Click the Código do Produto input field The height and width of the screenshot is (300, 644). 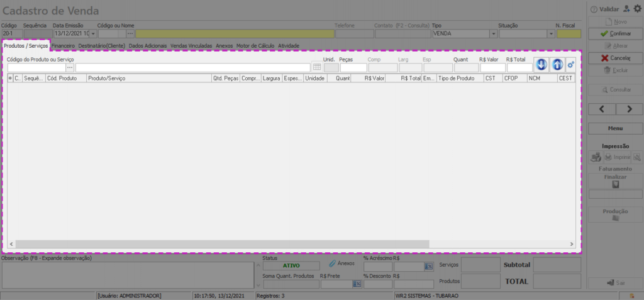point(36,67)
